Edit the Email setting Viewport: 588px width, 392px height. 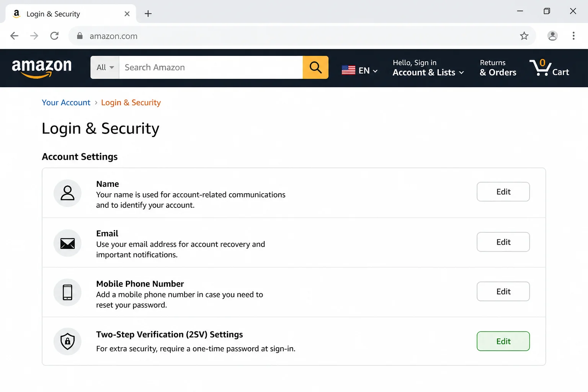tap(503, 242)
